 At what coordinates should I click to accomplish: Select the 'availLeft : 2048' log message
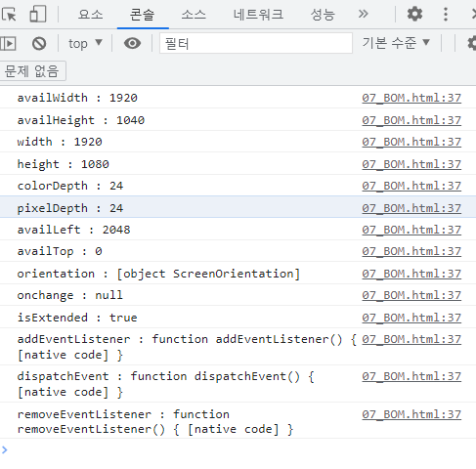click(73, 230)
